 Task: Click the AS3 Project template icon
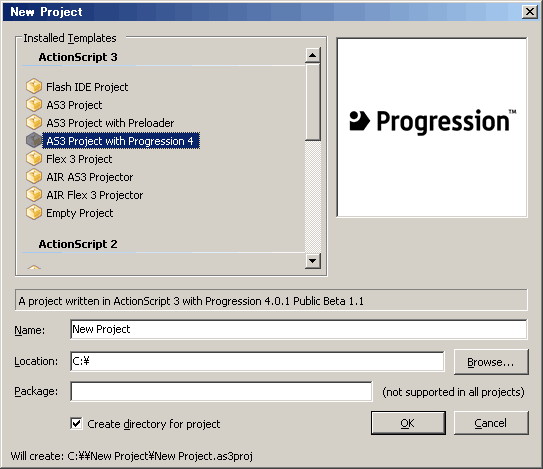pos(34,105)
